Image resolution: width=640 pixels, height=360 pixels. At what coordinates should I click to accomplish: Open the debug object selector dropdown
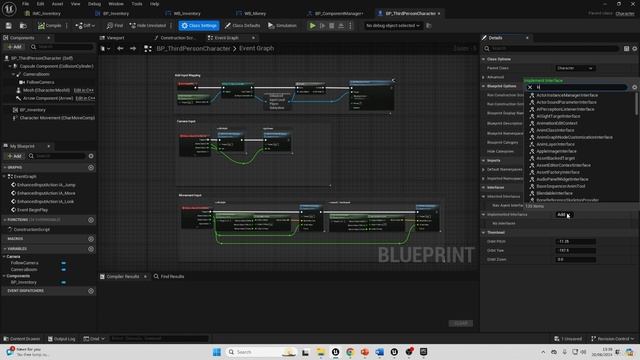click(392, 25)
